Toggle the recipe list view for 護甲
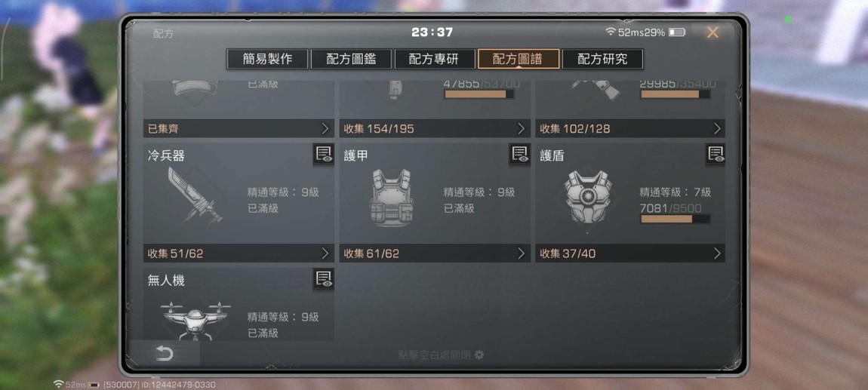Viewport: 868px width, 390px height. click(x=520, y=155)
